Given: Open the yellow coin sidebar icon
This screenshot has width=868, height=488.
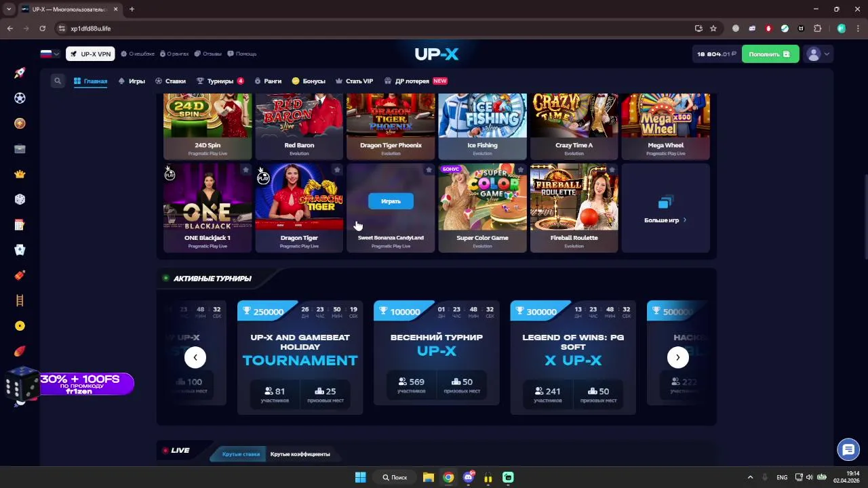Looking at the screenshot, I should click(20, 326).
